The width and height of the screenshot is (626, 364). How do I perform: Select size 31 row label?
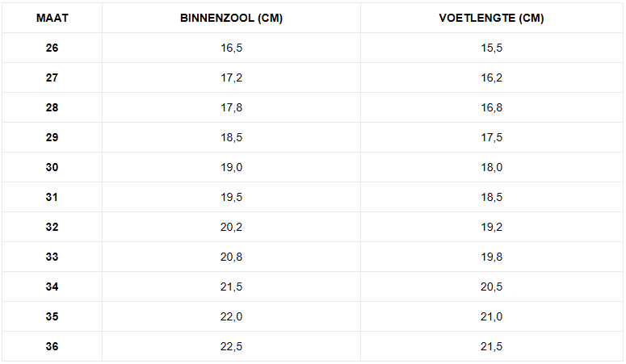tap(52, 197)
